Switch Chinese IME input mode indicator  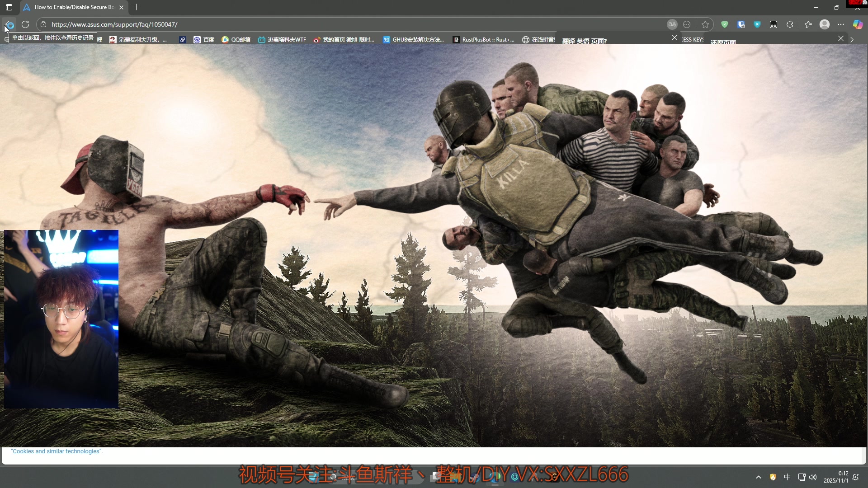[787, 477]
